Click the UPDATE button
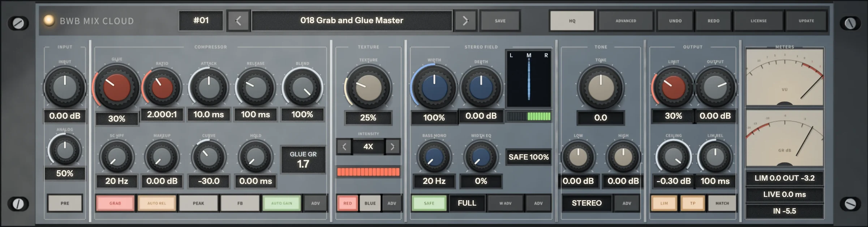This screenshot has height=227, width=868. click(x=806, y=21)
